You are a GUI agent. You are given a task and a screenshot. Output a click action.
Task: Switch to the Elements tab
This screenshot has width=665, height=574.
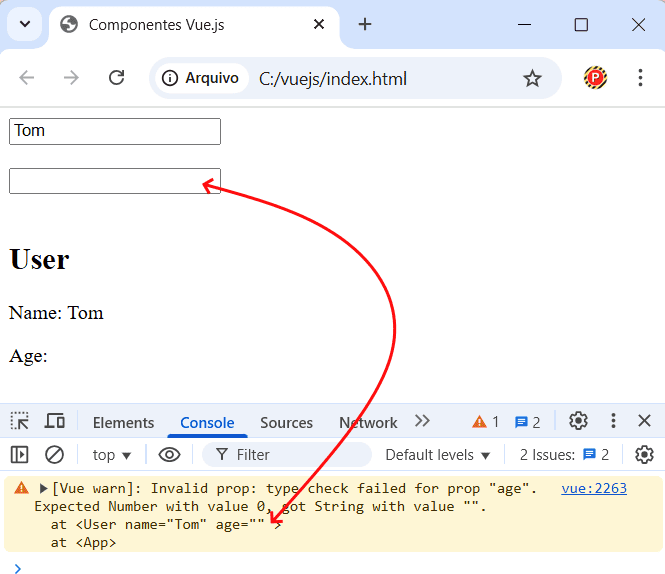pyautogui.click(x=123, y=423)
